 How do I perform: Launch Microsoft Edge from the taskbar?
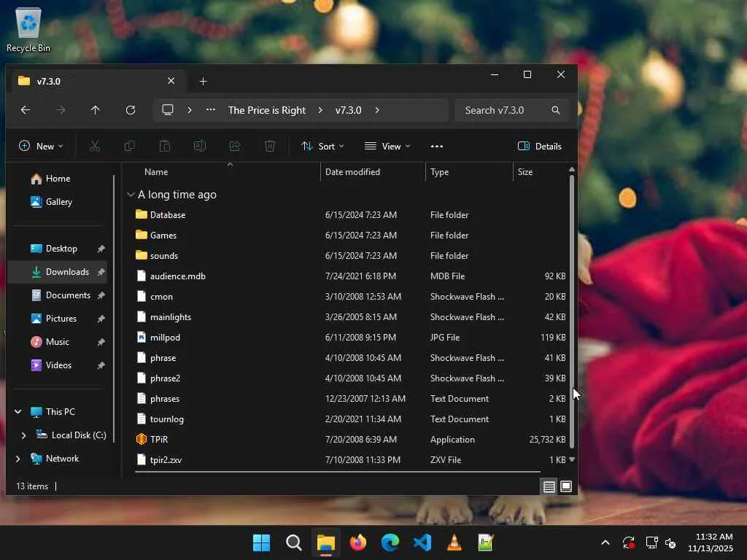[x=390, y=542]
